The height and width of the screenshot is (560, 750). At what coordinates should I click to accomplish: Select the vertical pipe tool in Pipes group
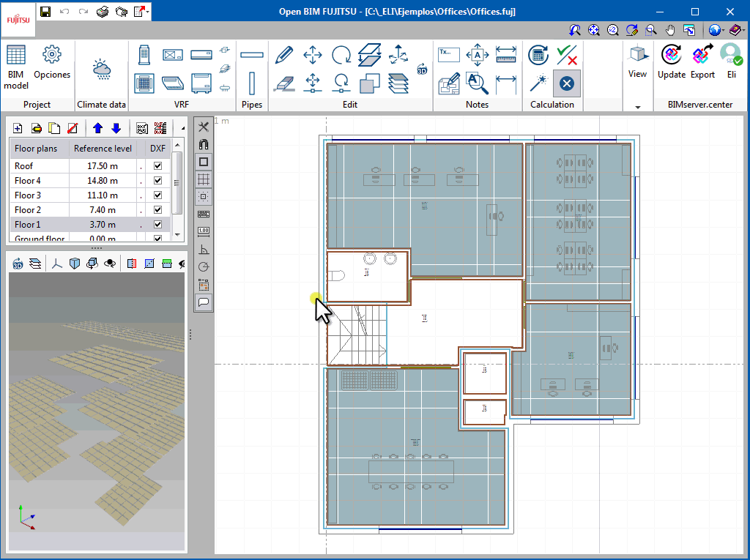[x=252, y=83]
